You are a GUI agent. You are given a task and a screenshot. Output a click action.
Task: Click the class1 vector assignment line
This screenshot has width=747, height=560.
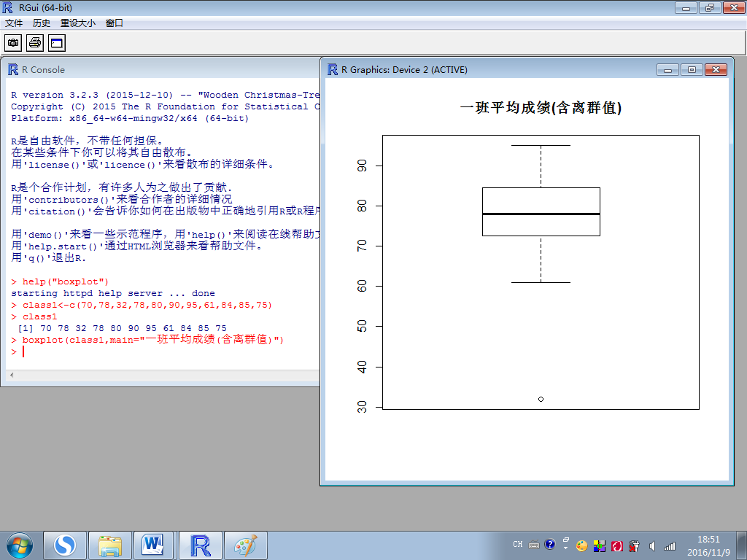[x=142, y=305]
